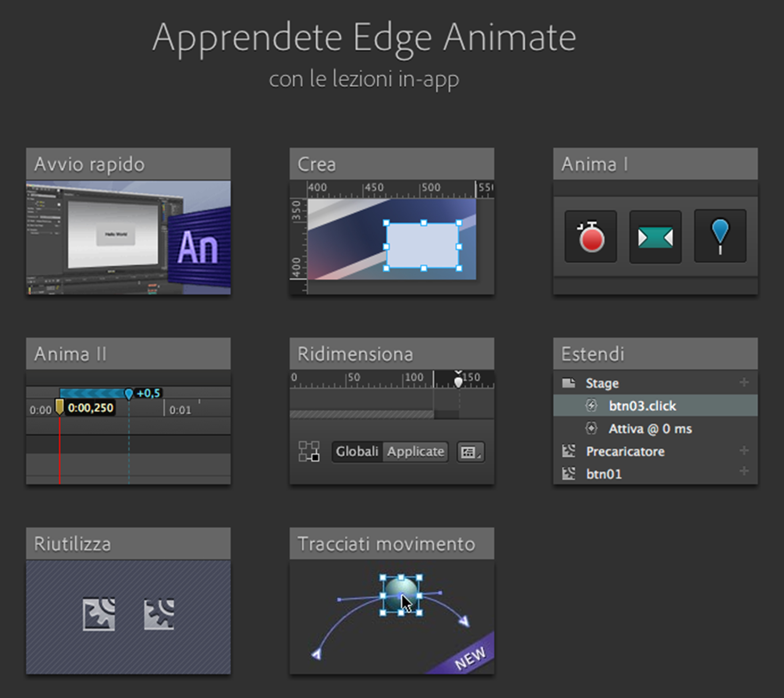Click the 0:00,250 timecode label

click(91, 408)
